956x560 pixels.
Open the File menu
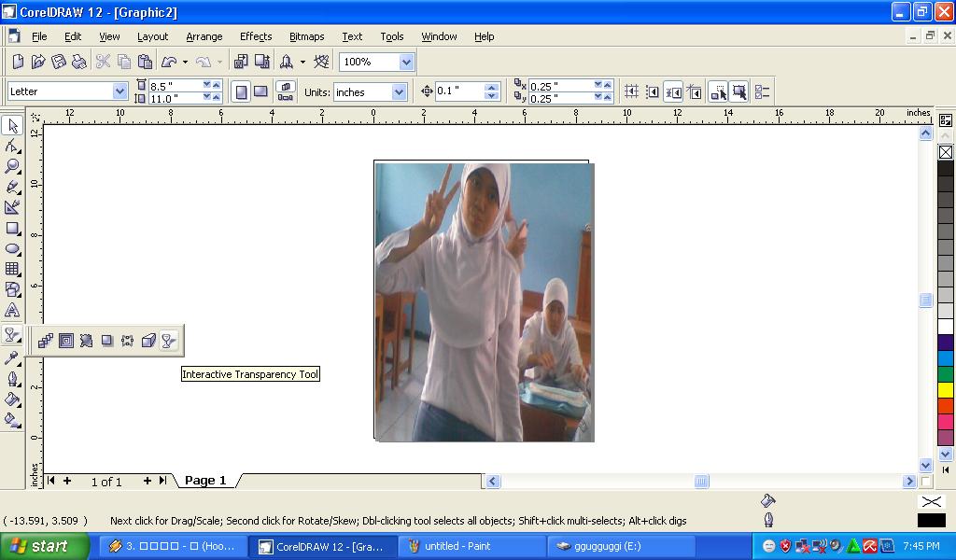(39, 36)
